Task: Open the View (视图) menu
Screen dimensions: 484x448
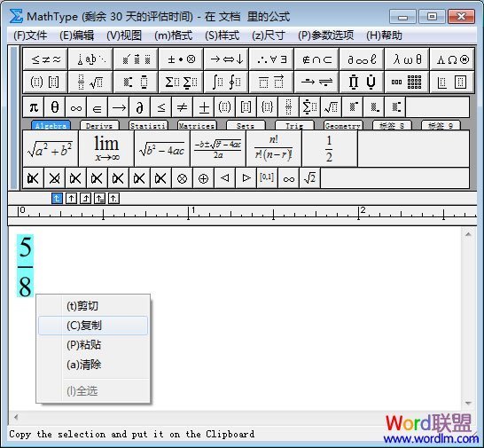Action: [124, 35]
